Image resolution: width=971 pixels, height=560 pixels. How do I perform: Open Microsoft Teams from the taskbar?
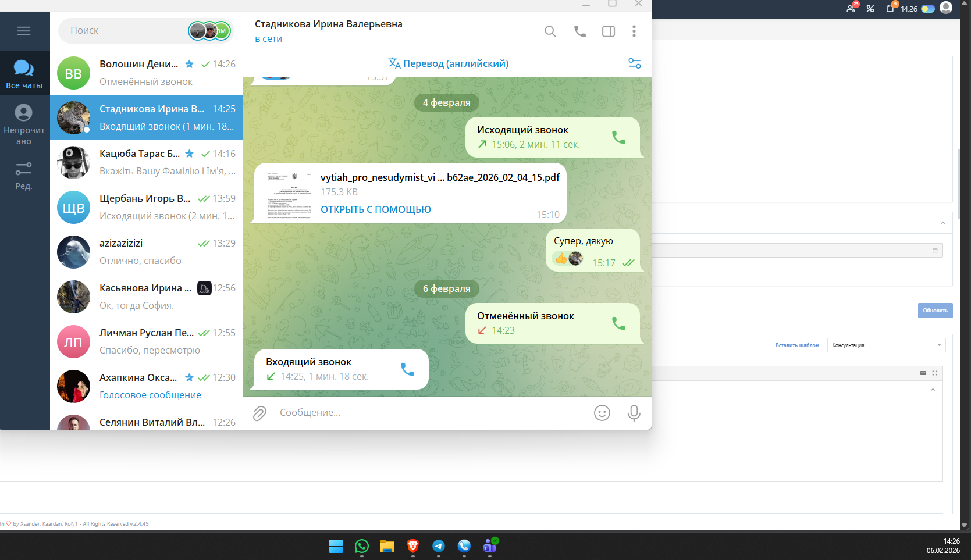(490, 545)
